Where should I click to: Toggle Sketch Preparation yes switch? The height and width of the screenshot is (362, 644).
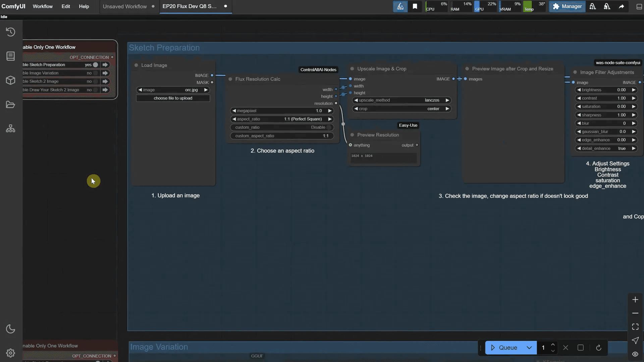coord(96,65)
